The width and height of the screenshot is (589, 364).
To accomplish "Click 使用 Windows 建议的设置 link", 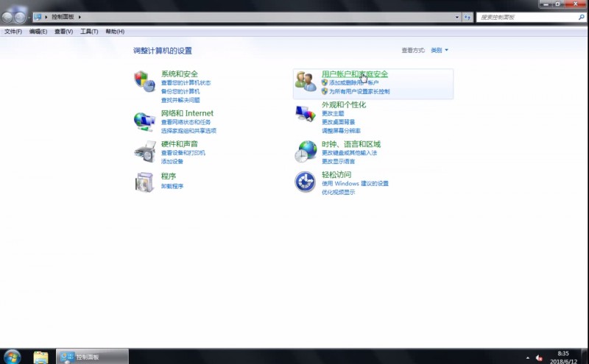I will click(x=355, y=184).
